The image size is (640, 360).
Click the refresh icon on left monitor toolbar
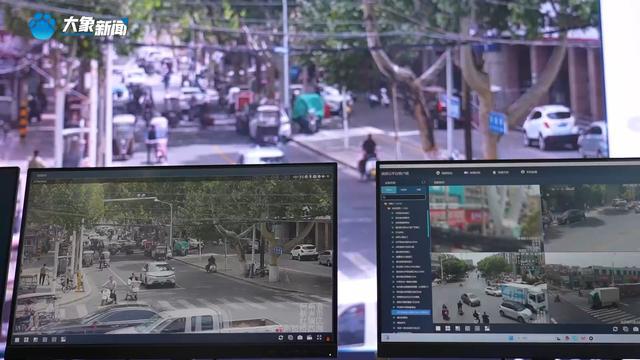tap(280, 338)
